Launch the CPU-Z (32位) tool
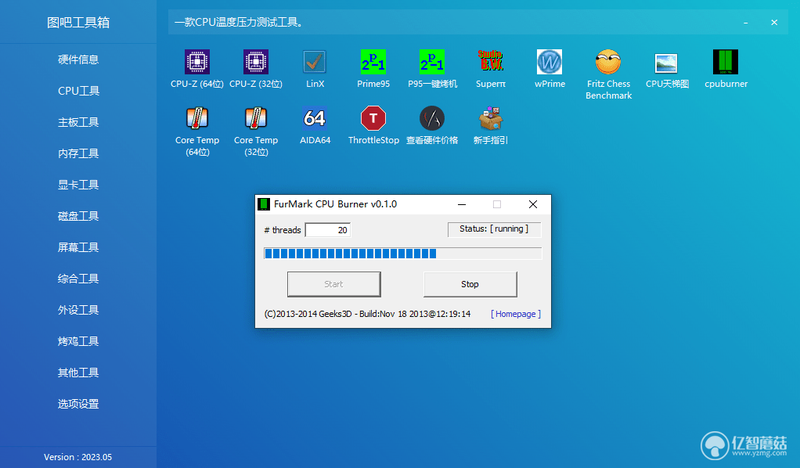800x468 pixels. [256, 69]
